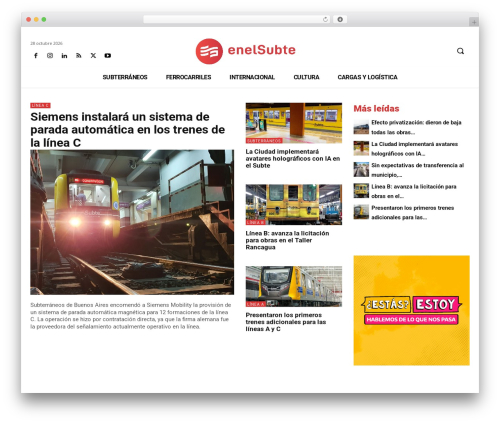Screen dimensions: 500x423
Task: Open the Siemens parada automática headline
Action: [x=128, y=130]
